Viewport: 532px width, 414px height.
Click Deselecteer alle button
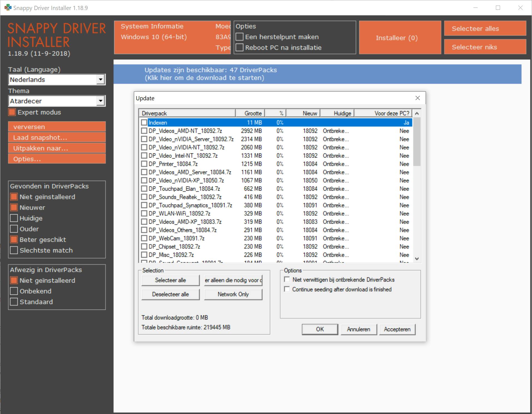(170, 294)
